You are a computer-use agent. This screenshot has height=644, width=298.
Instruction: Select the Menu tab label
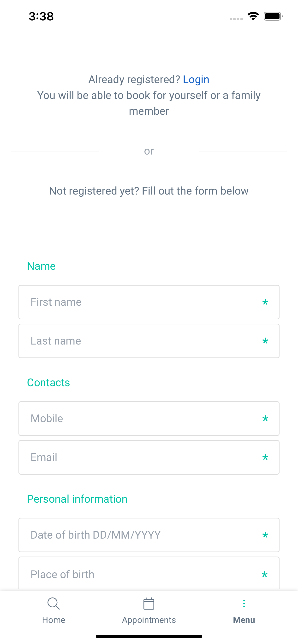point(244,620)
